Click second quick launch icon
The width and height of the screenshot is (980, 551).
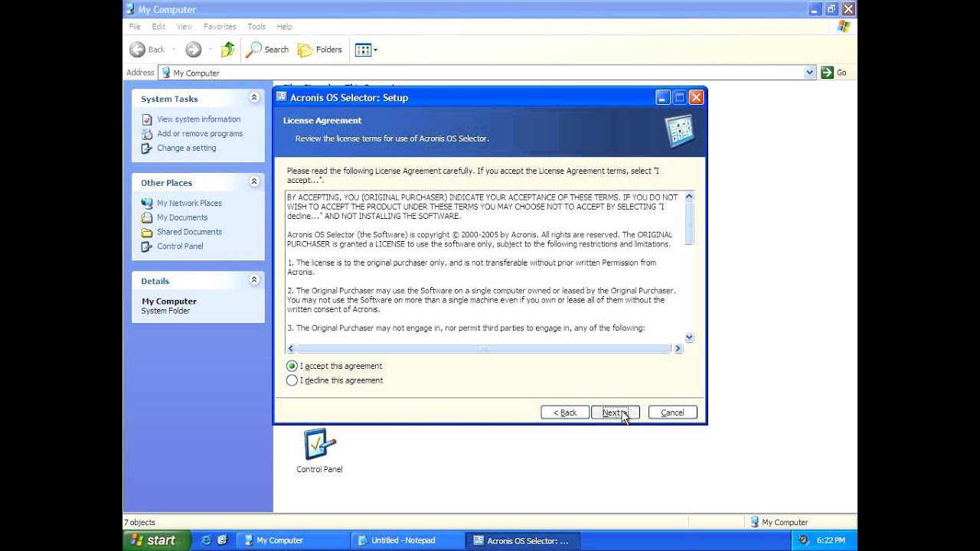[x=222, y=540]
